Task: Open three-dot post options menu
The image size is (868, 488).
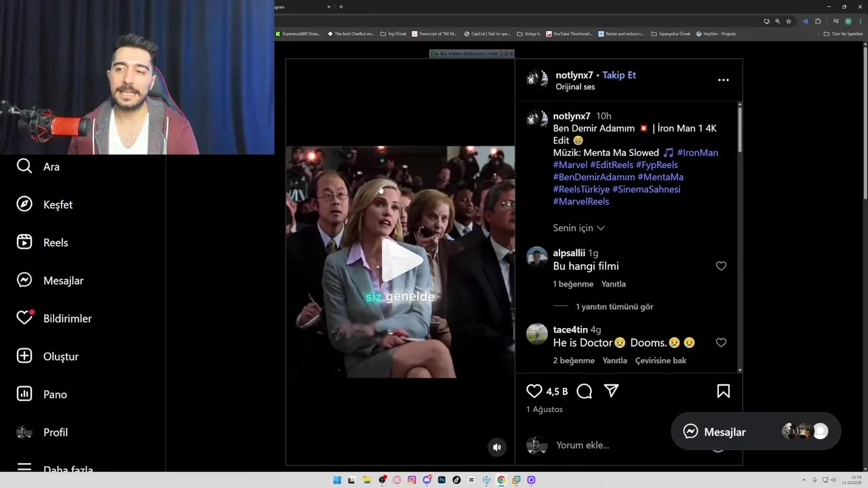Action: (x=724, y=80)
